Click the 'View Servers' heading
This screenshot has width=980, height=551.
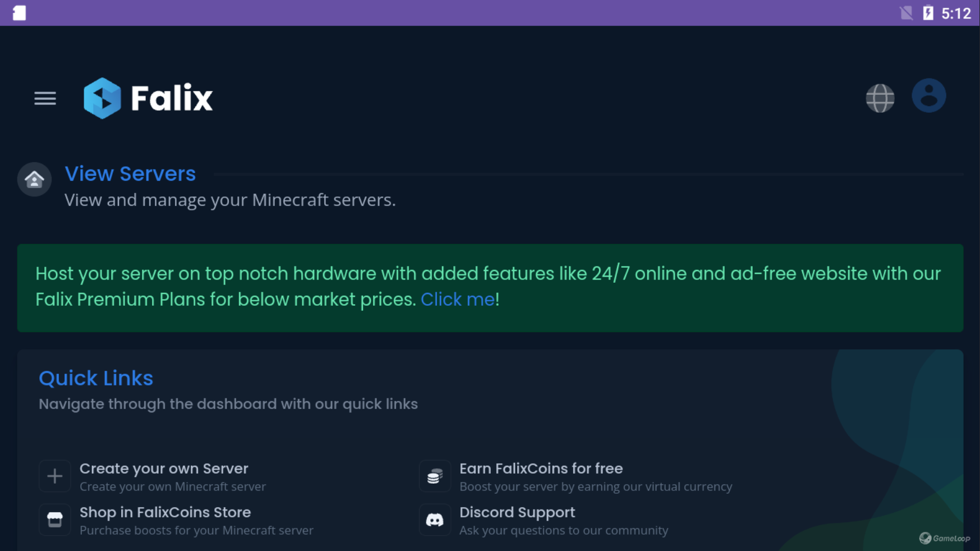130,174
